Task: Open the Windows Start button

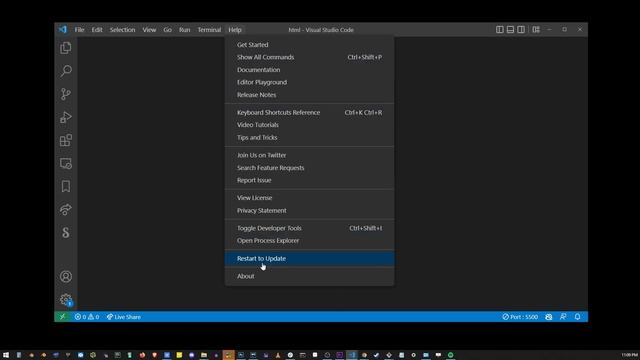Action: point(6,355)
